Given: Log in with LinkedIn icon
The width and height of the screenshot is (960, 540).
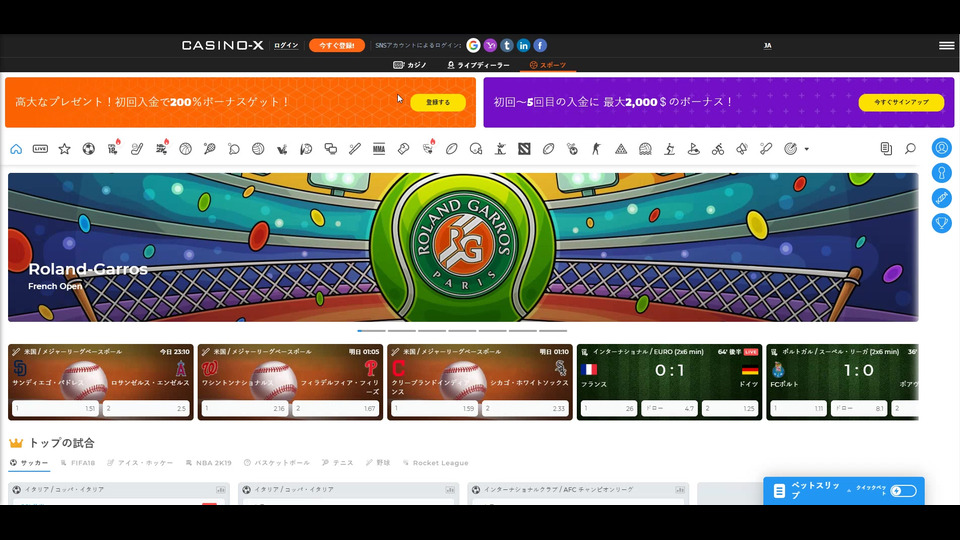Looking at the screenshot, I should [x=523, y=45].
